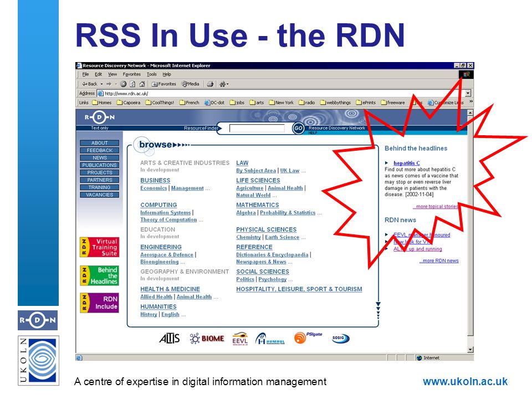This screenshot has width=532, height=399.
Task: Open the Tools menu
Action: pos(152,74)
